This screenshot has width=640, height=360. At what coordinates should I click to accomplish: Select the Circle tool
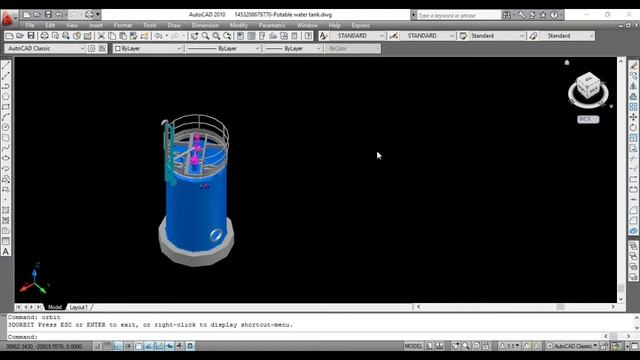[6, 127]
